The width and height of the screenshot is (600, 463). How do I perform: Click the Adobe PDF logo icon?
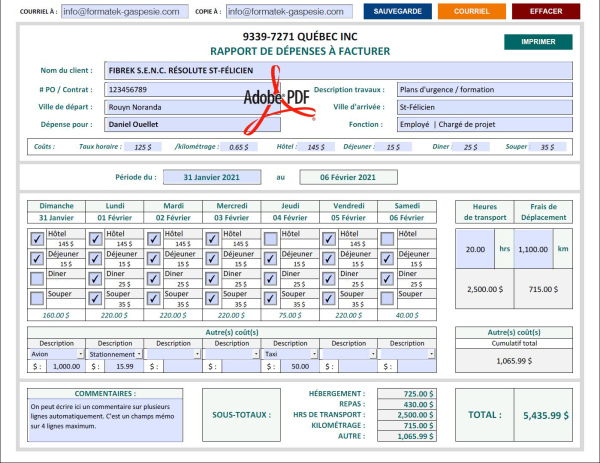[278, 98]
